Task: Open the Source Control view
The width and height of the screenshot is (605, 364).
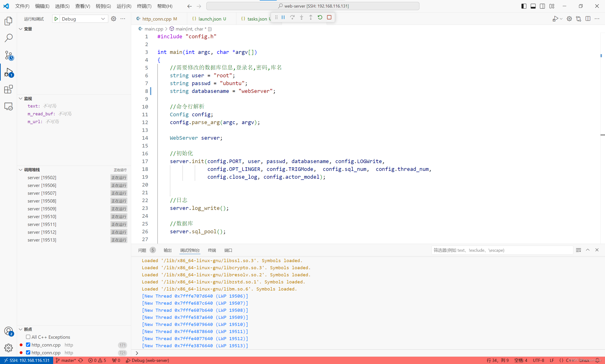Action: click(x=8, y=55)
